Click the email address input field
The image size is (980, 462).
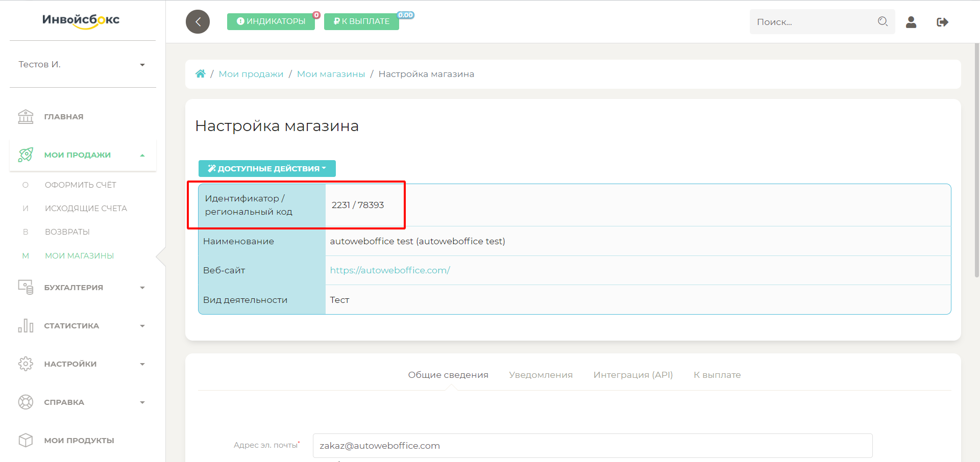point(592,446)
